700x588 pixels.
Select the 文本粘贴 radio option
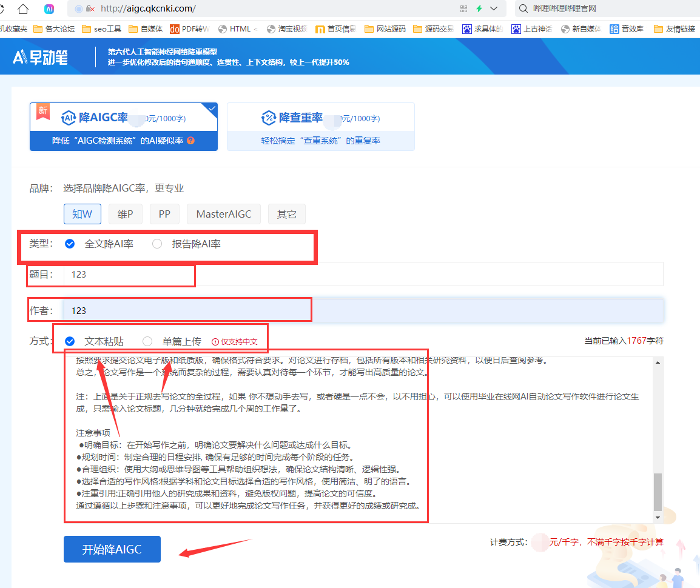point(70,341)
